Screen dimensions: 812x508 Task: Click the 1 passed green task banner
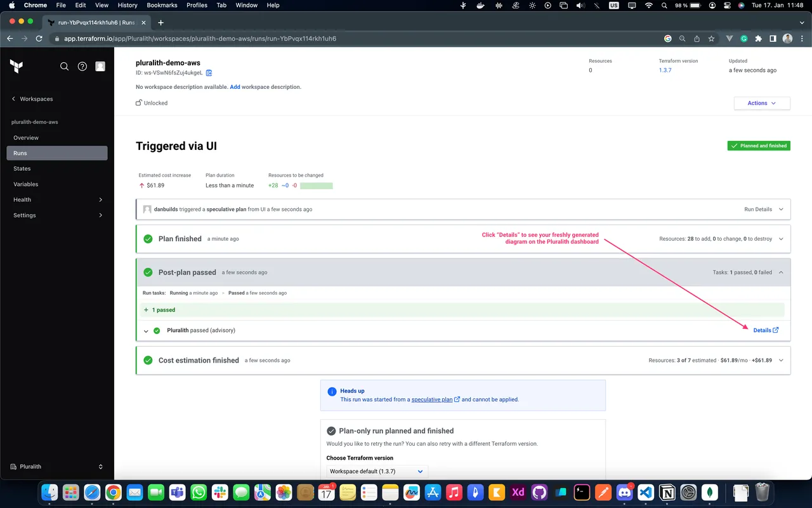click(462, 310)
